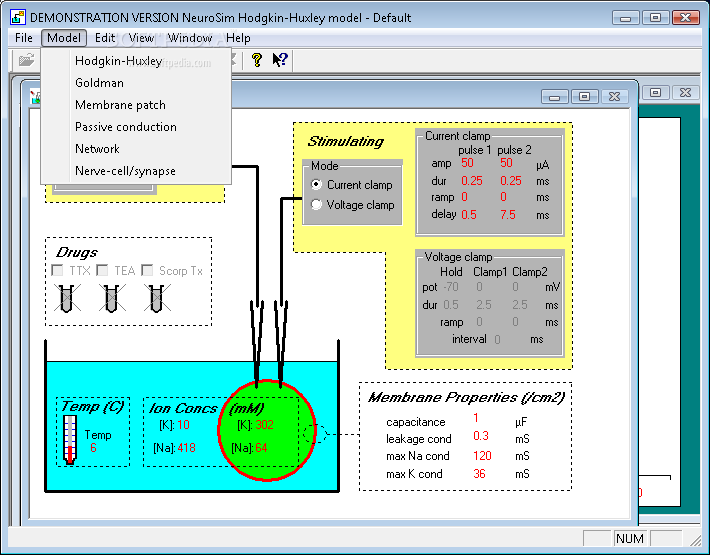Click pulse 1 dur value 0.25

[472, 181]
